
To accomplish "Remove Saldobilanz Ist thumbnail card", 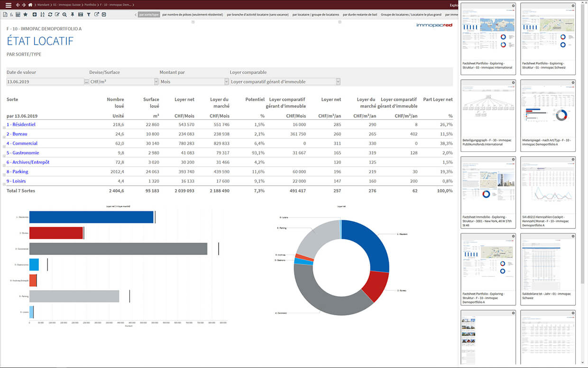I will [573, 236].
